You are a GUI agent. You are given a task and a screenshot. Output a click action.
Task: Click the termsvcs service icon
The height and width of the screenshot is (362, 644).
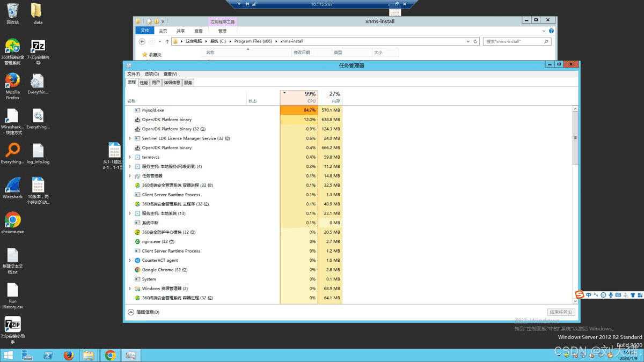[x=137, y=157]
